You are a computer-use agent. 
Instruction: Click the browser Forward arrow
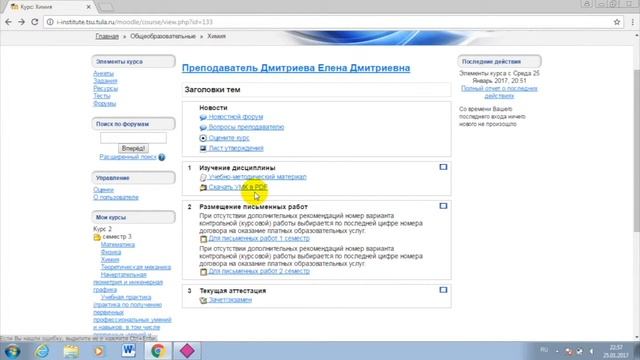pyautogui.click(x=21, y=22)
